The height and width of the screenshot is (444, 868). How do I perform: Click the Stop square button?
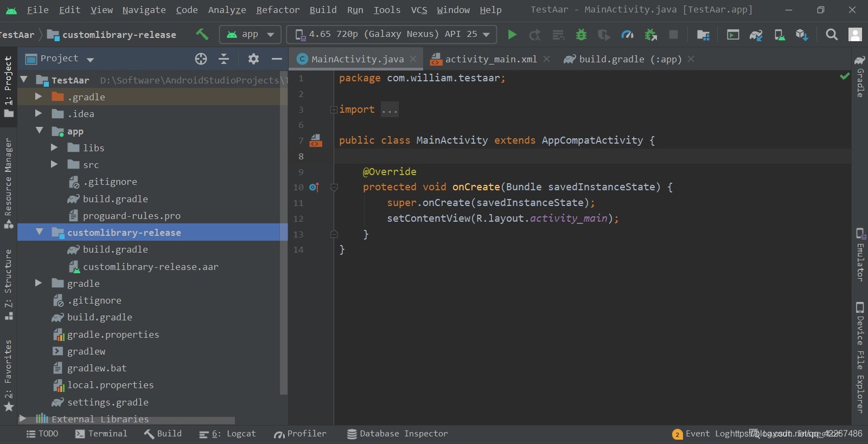(673, 35)
